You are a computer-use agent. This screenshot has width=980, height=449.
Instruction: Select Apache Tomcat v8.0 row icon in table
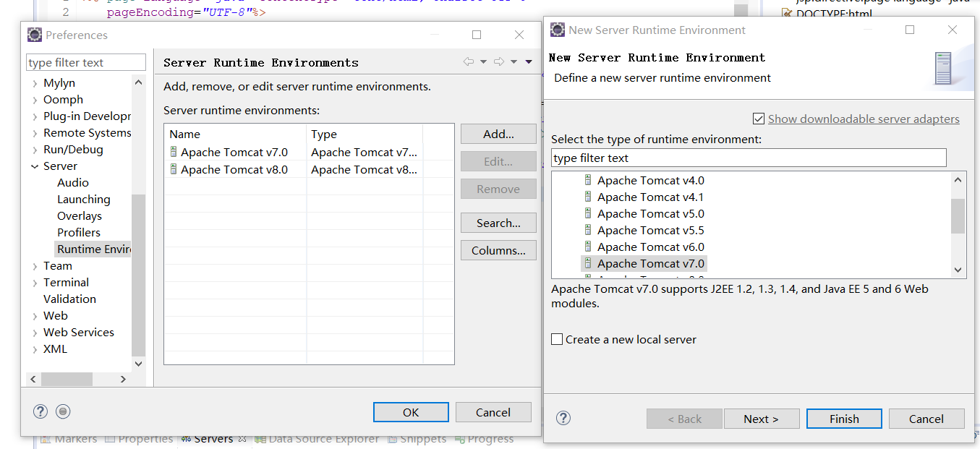pyautogui.click(x=174, y=169)
